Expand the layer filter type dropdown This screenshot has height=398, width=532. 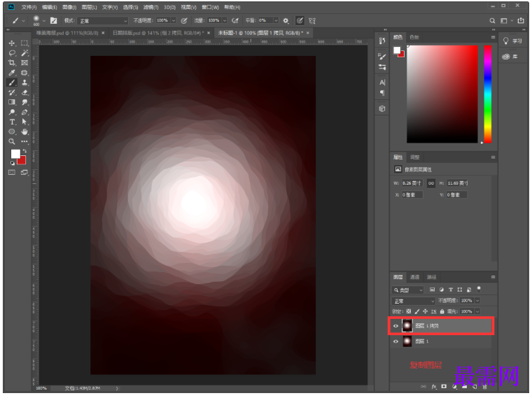(x=408, y=290)
